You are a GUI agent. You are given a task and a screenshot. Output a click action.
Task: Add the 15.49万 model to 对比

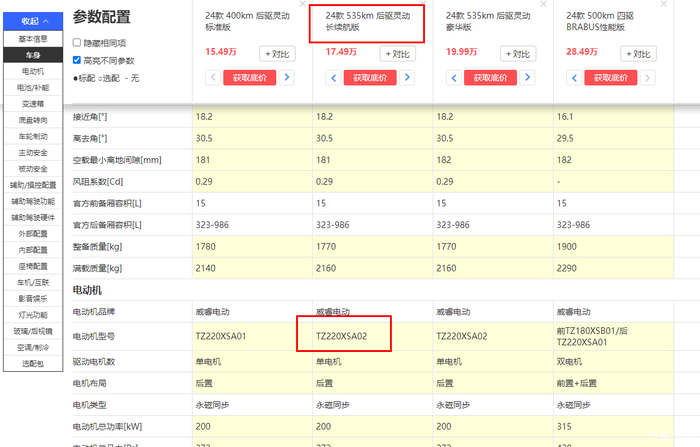(x=281, y=54)
